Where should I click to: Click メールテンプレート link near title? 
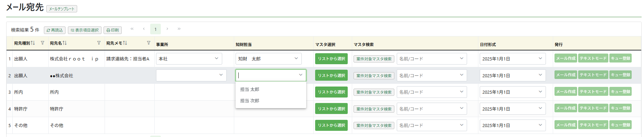(x=62, y=9)
